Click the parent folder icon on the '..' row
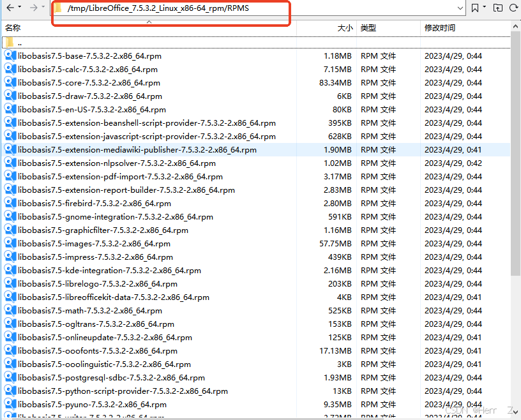The height and width of the screenshot is (420, 521). (8, 42)
